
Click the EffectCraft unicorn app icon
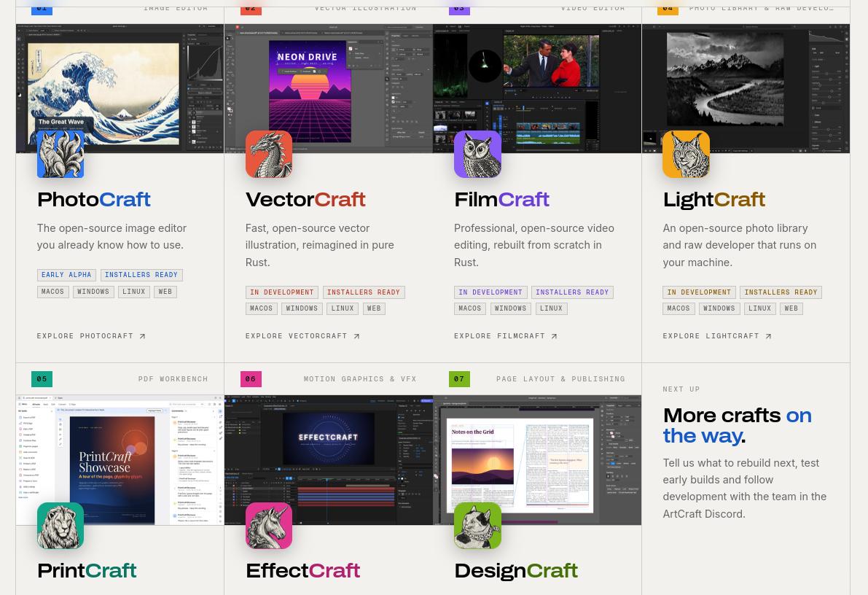coord(269,526)
